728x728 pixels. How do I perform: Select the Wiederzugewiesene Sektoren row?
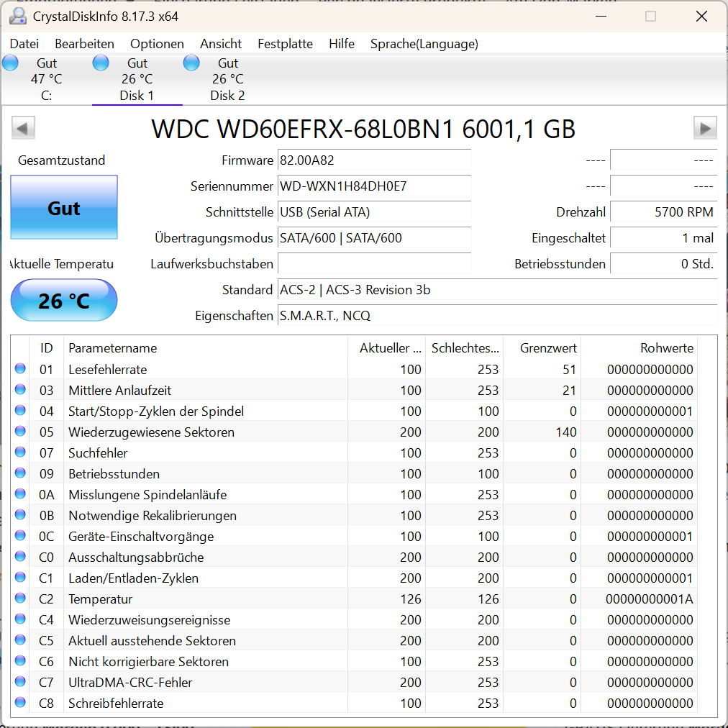coord(355,432)
